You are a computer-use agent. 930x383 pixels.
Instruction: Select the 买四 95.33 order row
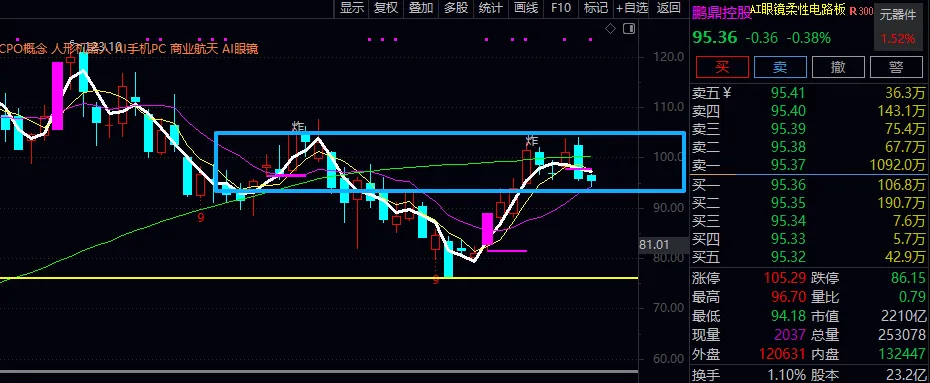[808, 238]
